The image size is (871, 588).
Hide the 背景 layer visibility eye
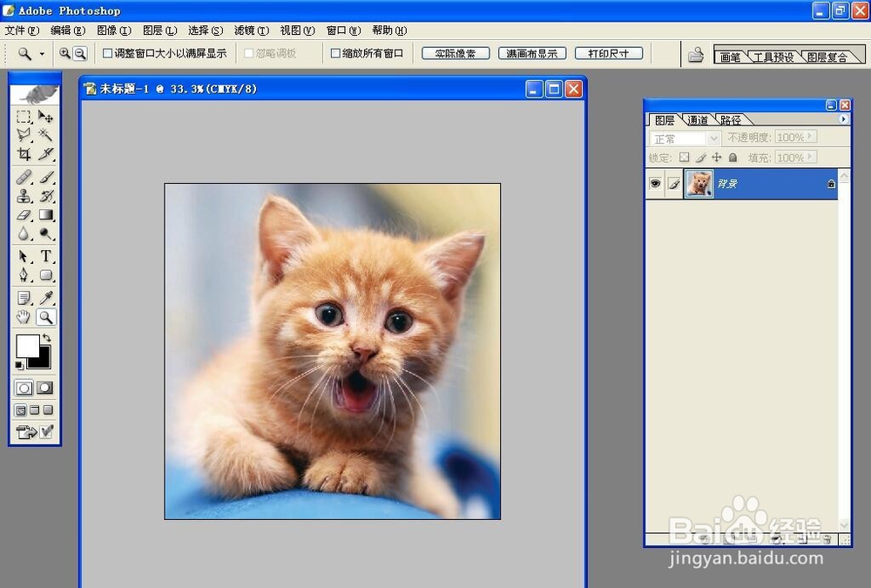pos(656,183)
